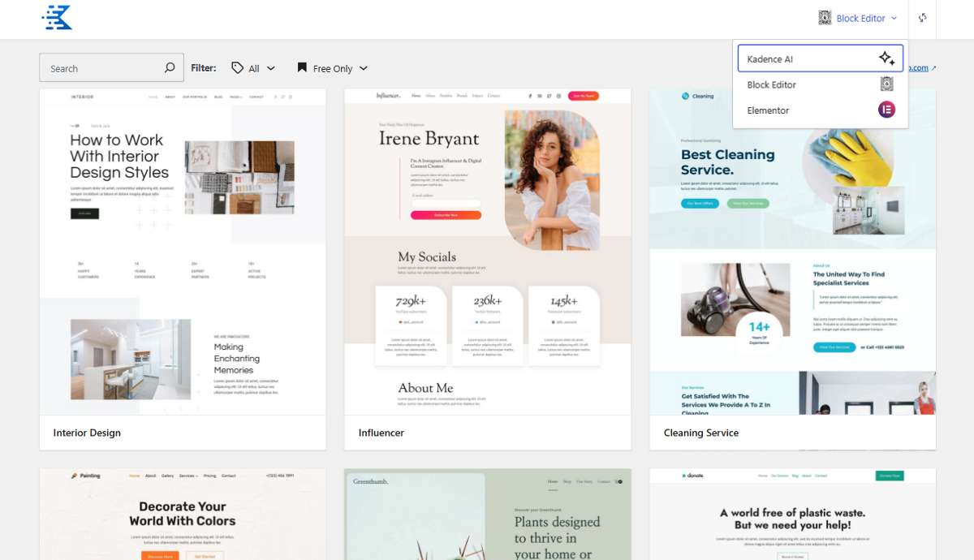Select Elementor from the builder menu

click(821, 110)
